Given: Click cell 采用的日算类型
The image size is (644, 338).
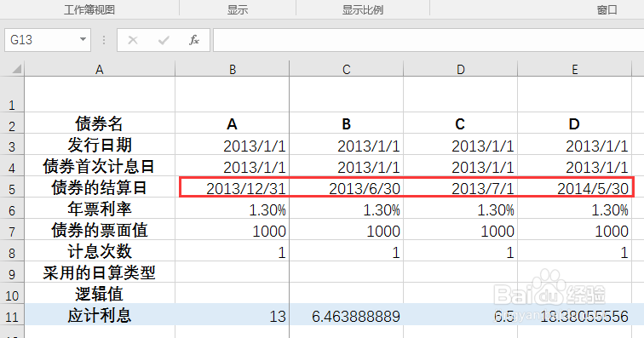Looking at the screenshot, I should pyautogui.click(x=100, y=272).
